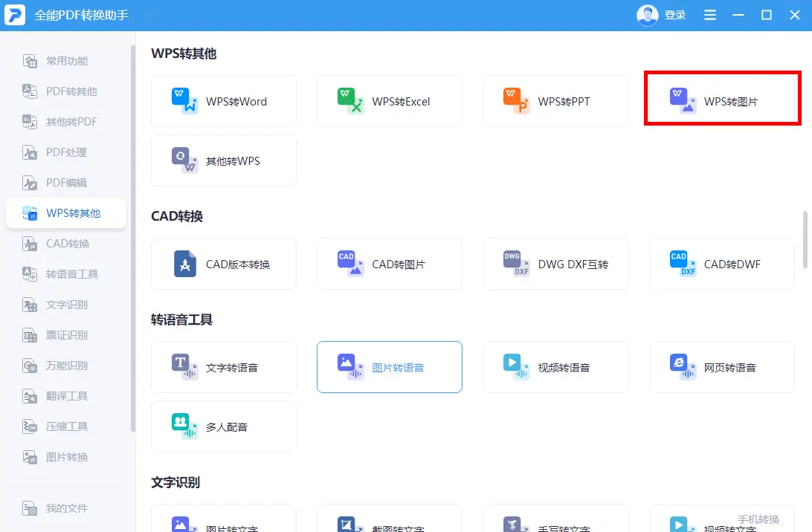Screen dimensions: 812x532
Task: Select PDF编辑 in the sidebar
Action: pos(66,183)
